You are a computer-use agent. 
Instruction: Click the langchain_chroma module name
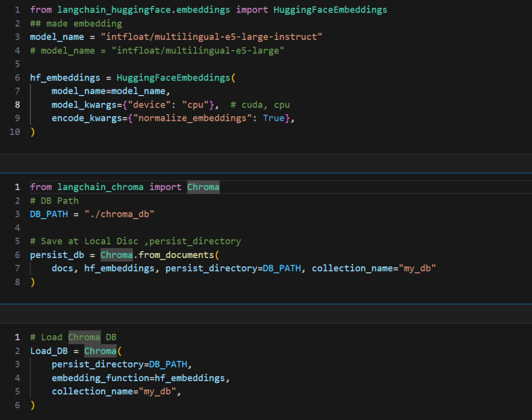[100, 187]
